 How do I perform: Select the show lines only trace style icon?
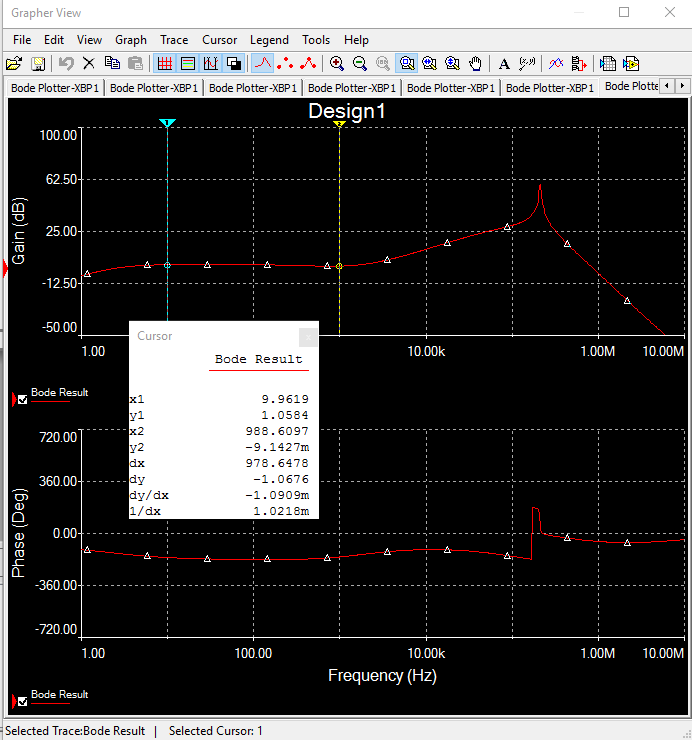coord(263,63)
